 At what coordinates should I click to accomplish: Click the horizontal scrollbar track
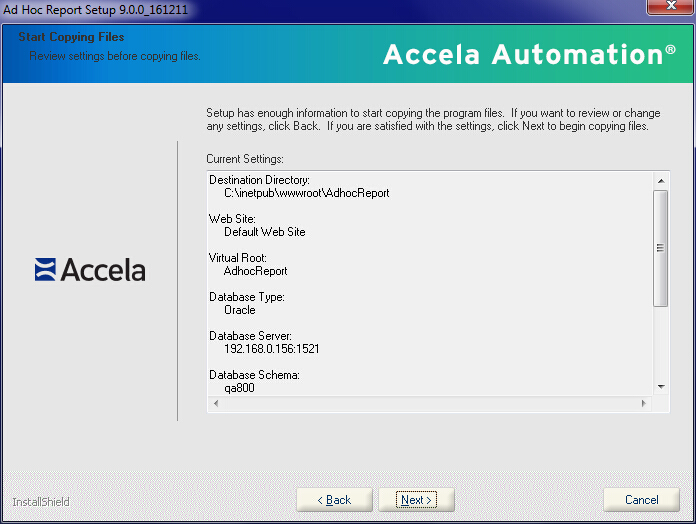tap(429, 403)
